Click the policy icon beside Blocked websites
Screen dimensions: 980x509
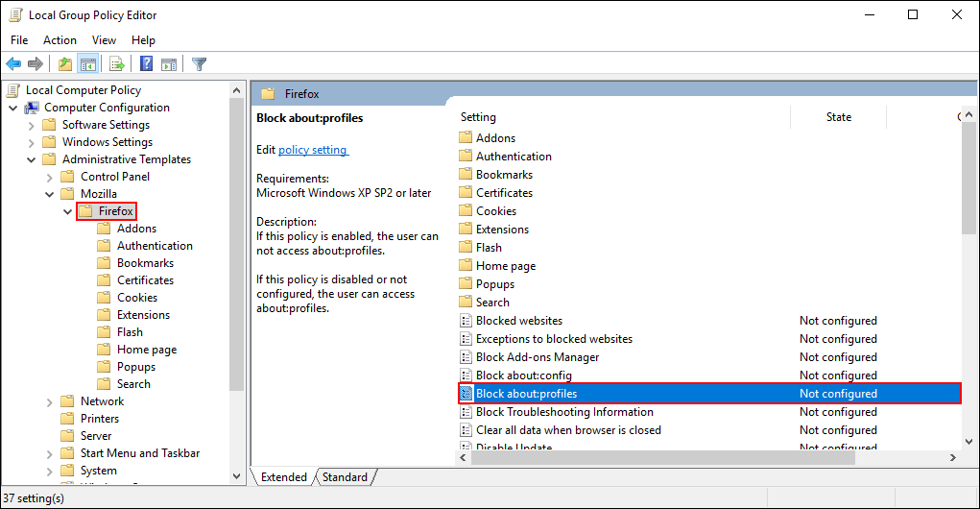(x=466, y=321)
